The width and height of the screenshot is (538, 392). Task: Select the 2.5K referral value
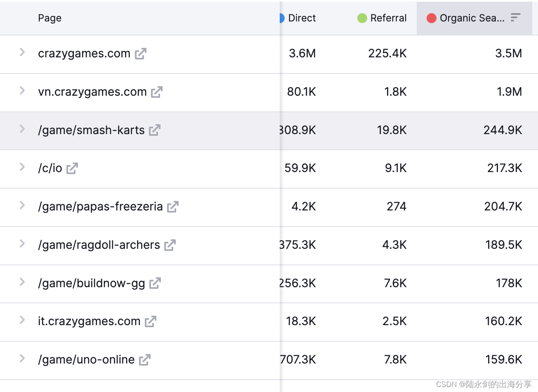click(x=395, y=321)
